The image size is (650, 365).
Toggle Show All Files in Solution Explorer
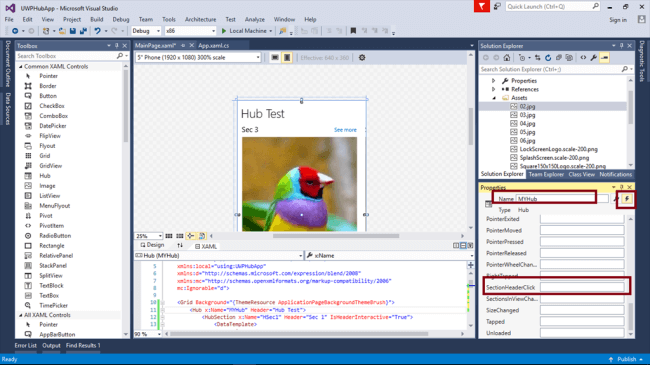569,58
